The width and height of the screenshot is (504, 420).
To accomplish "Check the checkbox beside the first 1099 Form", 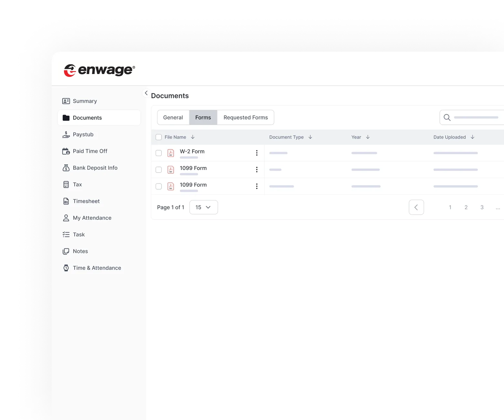I will coord(159,169).
